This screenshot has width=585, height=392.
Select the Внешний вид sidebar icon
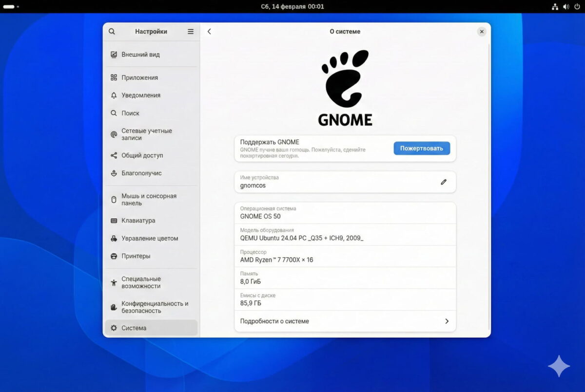coord(113,55)
